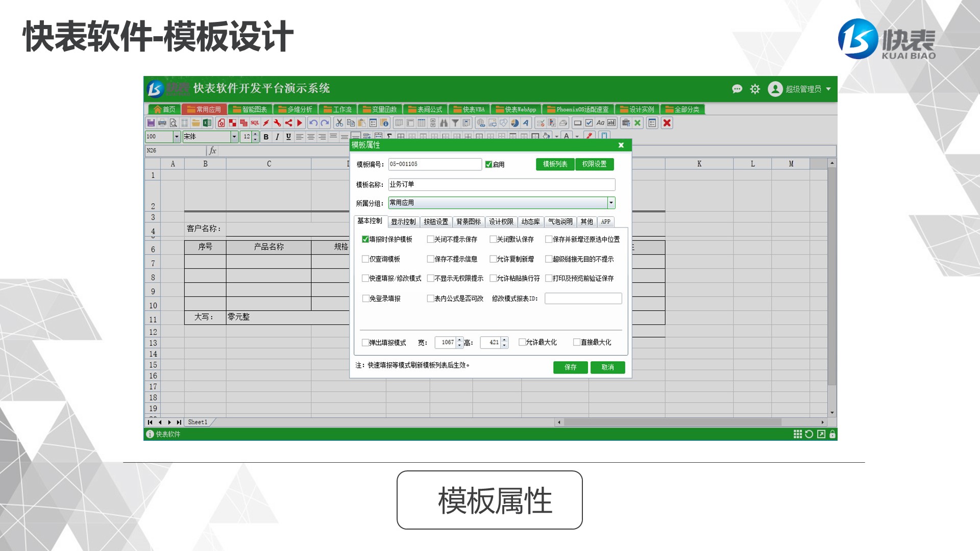Click the purple Save icon in toolbar

(x=151, y=123)
